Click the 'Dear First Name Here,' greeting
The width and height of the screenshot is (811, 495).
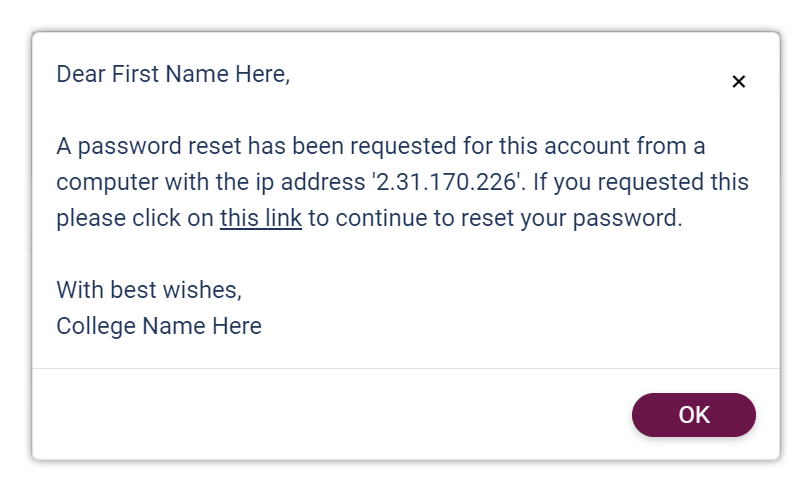pyautogui.click(x=173, y=74)
